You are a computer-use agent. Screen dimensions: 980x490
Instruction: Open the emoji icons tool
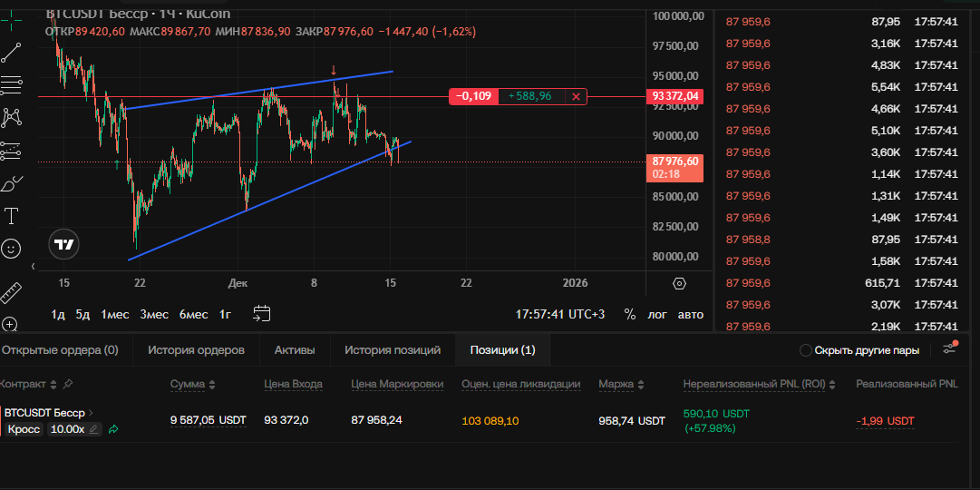(x=11, y=249)
